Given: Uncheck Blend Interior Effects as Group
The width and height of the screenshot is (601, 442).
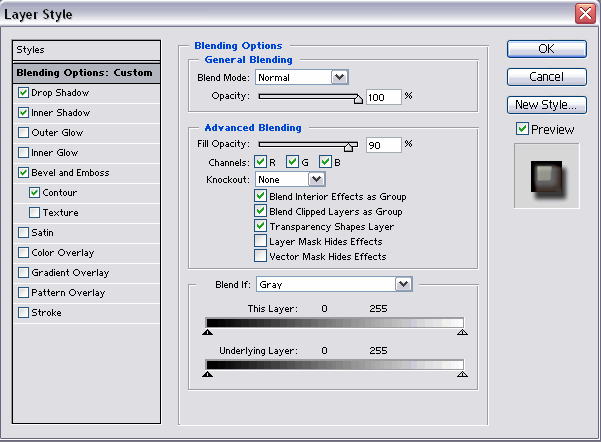Looking at the screenshot, I should point(260,196).
